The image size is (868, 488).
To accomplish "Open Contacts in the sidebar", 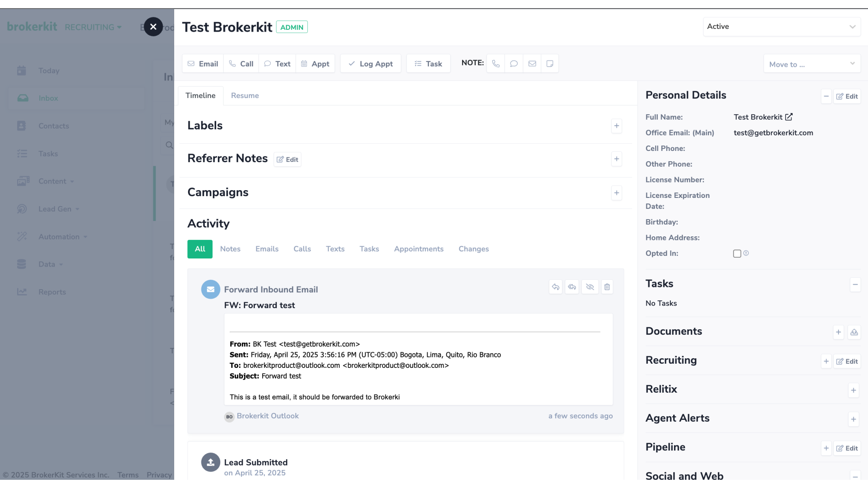I will point(54,126).
